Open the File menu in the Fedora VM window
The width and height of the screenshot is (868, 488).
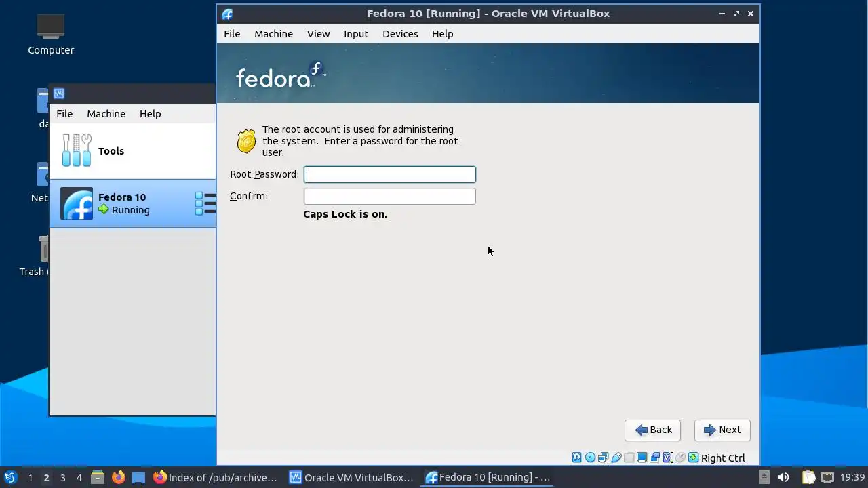[232, 34]
